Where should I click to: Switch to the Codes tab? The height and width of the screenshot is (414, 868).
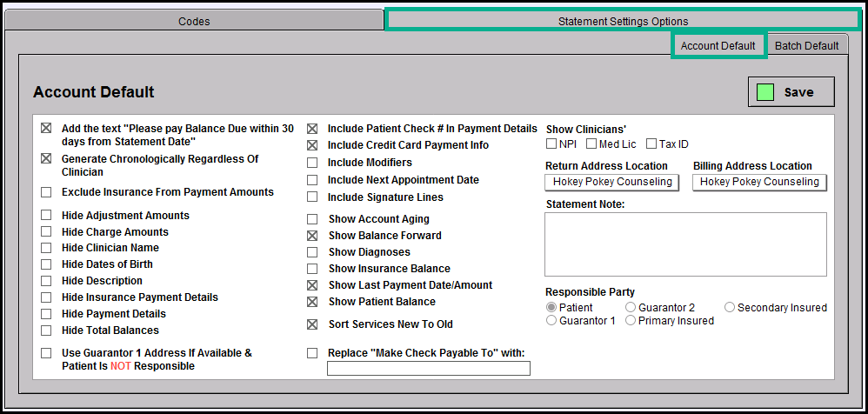click(x=194, y=21)
